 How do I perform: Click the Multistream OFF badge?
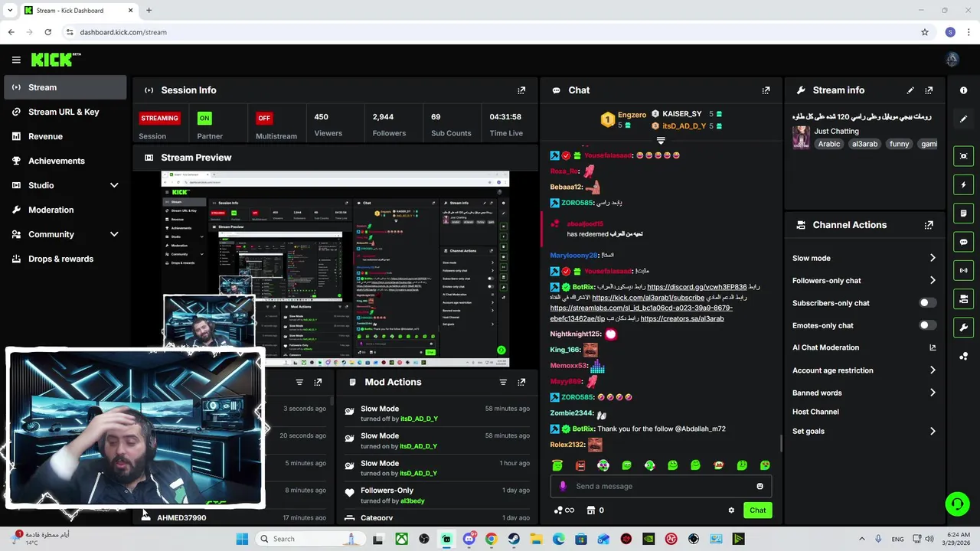pos(264,118)
